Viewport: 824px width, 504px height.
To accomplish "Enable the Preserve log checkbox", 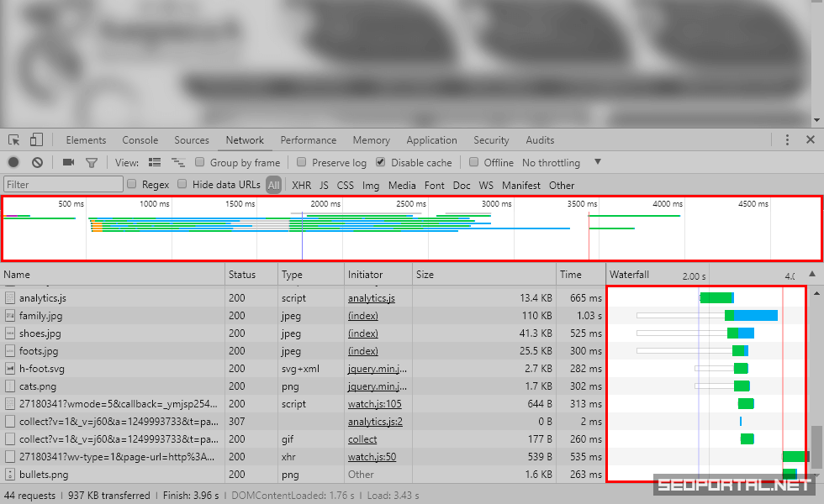I will tap(301, 162).
